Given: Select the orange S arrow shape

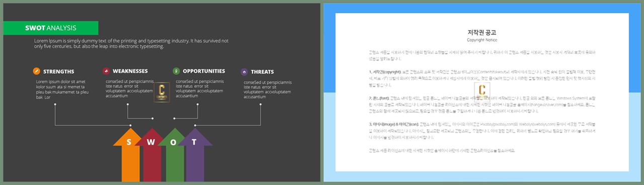Looking at the screenshot, I should 130,155.
